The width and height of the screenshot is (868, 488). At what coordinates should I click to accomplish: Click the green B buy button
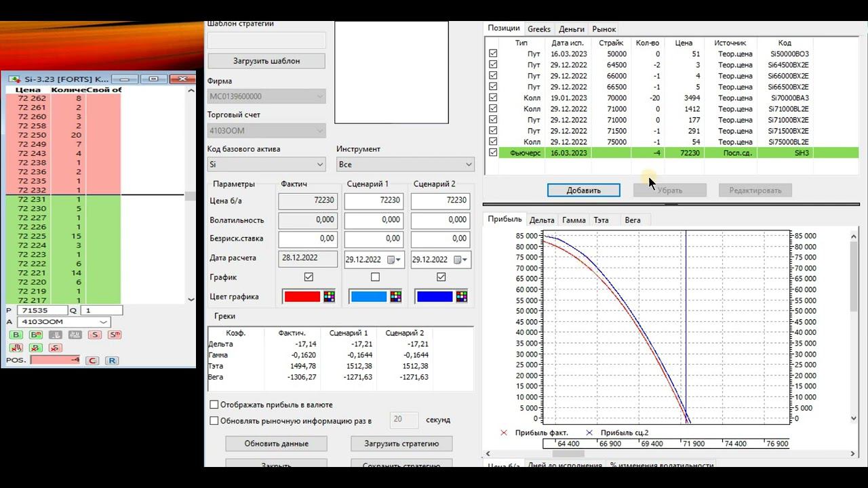click(x=16, y=335)
